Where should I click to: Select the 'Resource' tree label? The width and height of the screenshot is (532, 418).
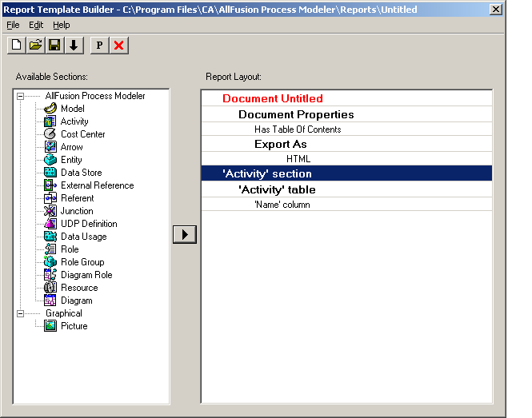[x=79, y=288]
